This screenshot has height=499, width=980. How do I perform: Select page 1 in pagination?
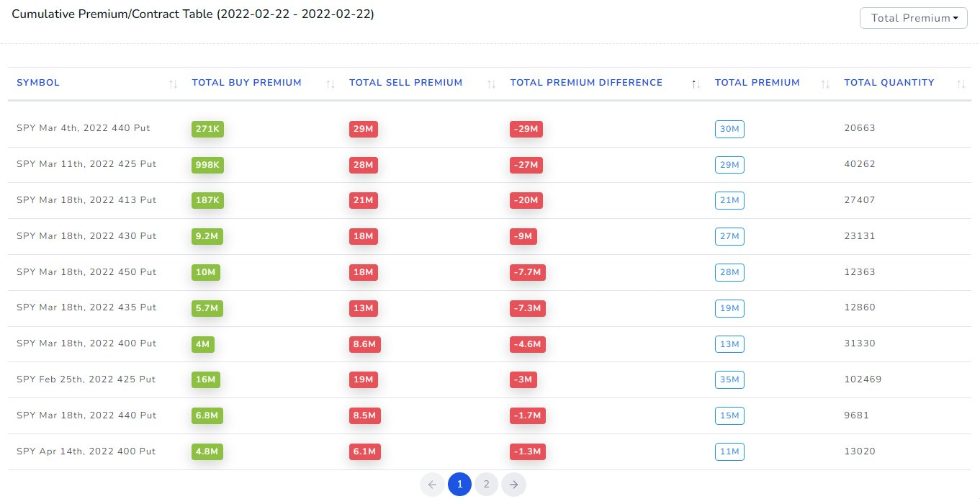[459, 485]
